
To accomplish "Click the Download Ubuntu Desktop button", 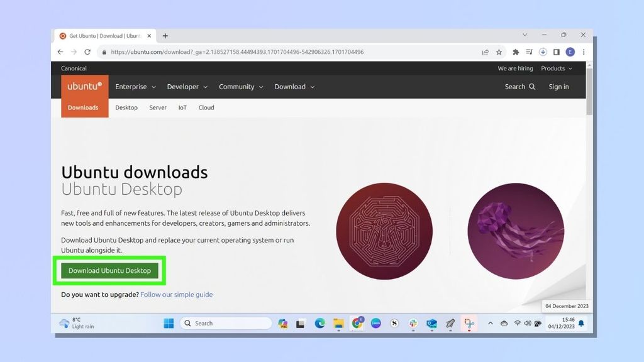I will (109, 270).
